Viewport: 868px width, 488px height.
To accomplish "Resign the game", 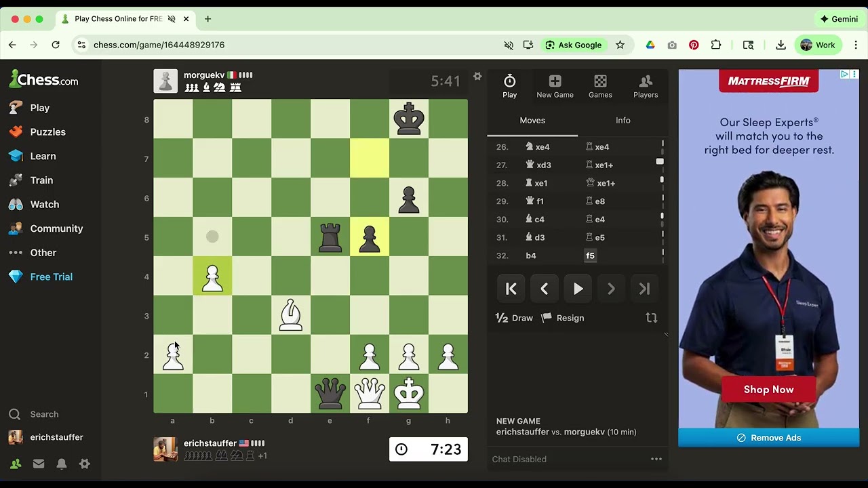I will (563, 318).
